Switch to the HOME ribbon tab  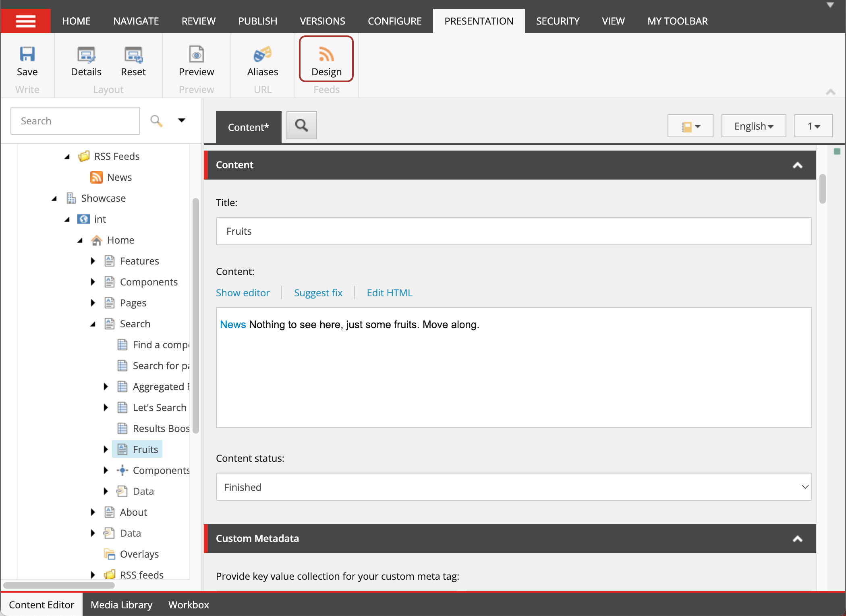point(76,21)
